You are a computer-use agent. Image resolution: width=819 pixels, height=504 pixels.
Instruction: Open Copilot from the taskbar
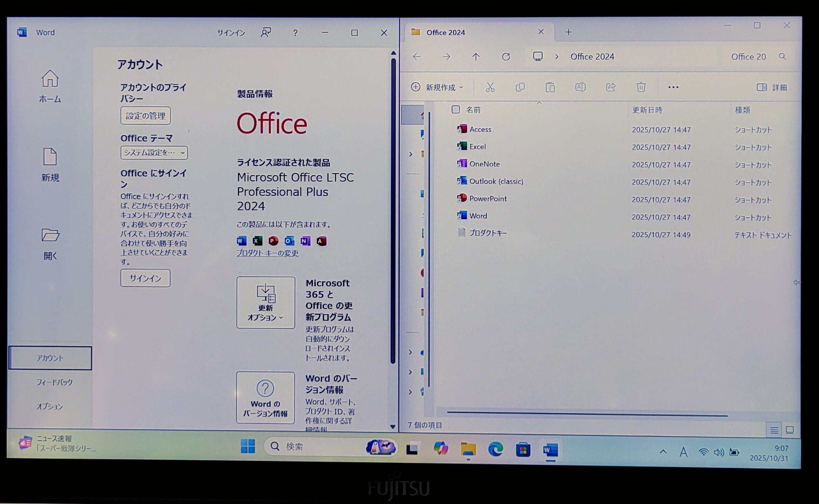click(441, 449)
